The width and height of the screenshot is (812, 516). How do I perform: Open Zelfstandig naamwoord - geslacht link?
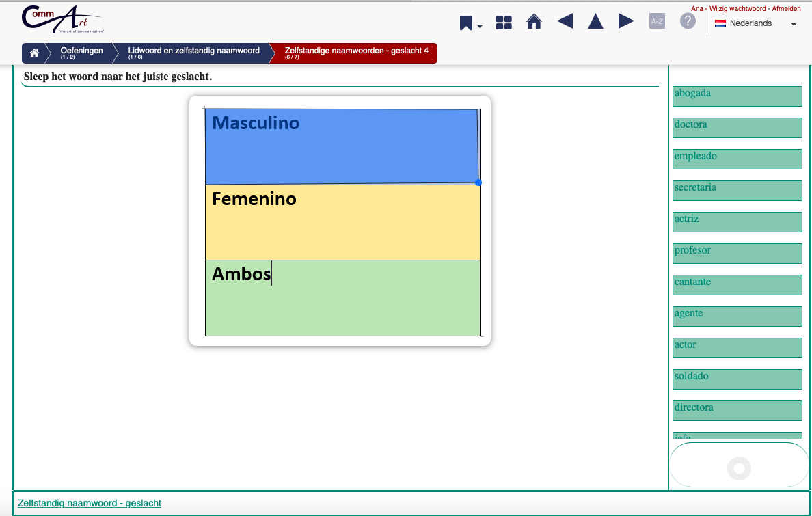89,503
